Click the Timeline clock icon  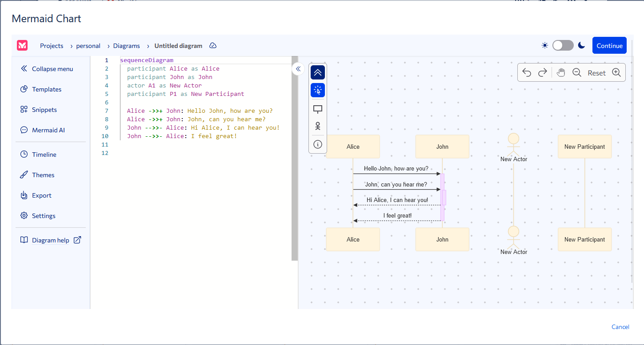(x=24, y=155)
